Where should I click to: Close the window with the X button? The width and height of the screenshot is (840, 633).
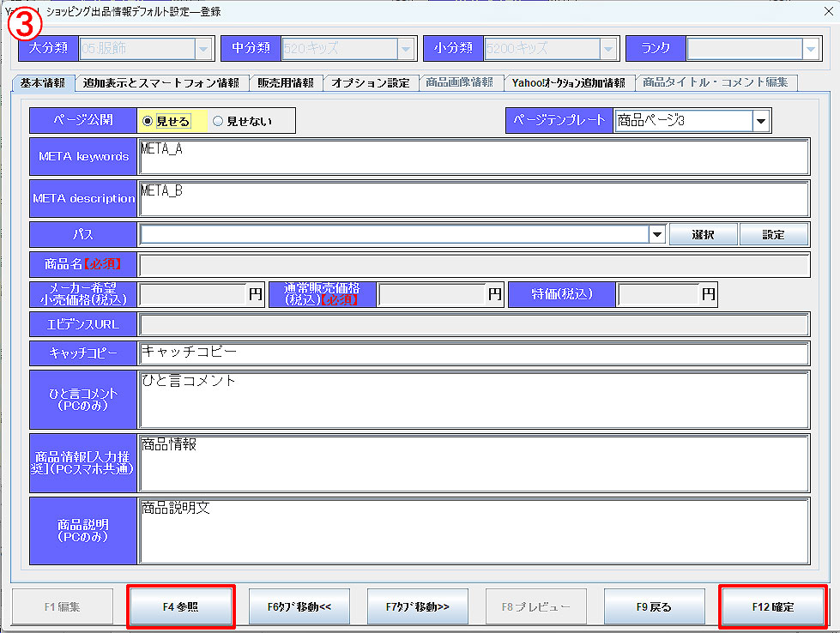[x=828, y=11]
